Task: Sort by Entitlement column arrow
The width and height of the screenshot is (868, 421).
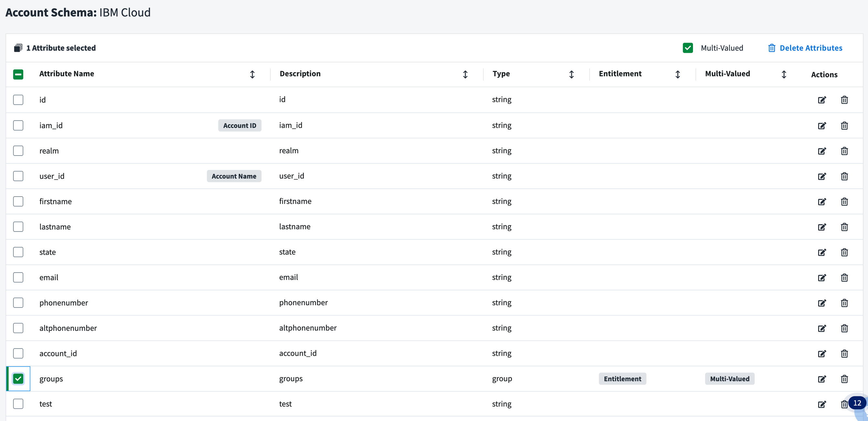Action: [x=677, y=74]
